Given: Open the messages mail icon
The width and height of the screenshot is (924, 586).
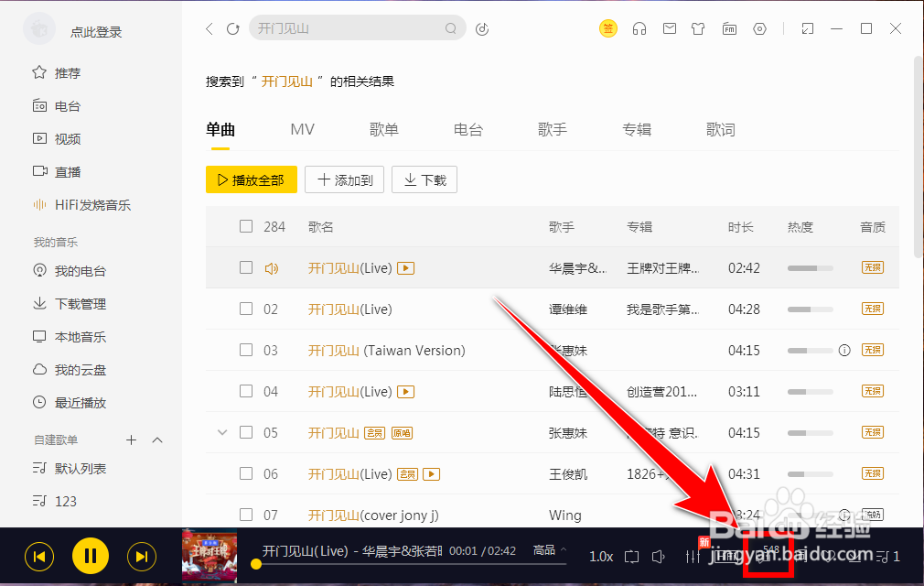Looking at the screenshot, I should click(x=670, y=28).
